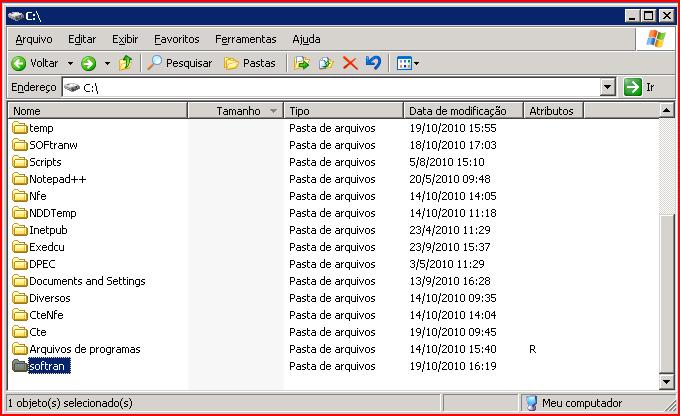Select the SOFtranw folder icon

20,145
